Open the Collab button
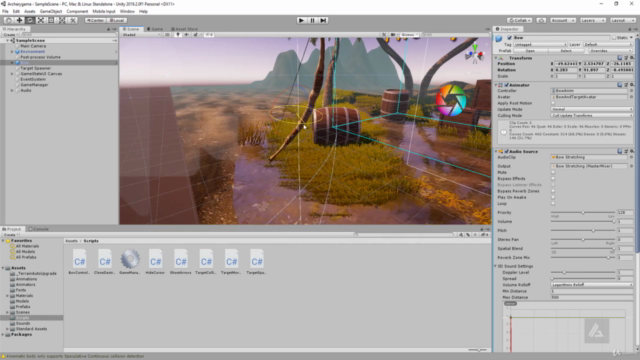The width and height of the screenshot is (640, 360). pyautogui.click(x=520, y=20)
